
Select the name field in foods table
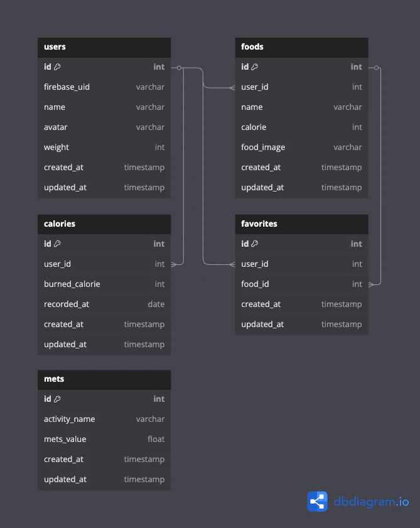301,107
